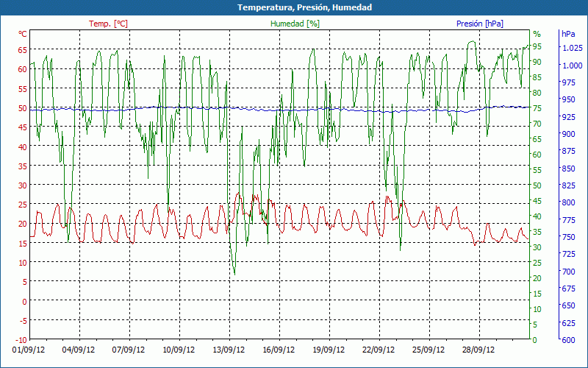Click the 1.025 pressure axis value
The image size is (588, 368).
click(573, 48)
